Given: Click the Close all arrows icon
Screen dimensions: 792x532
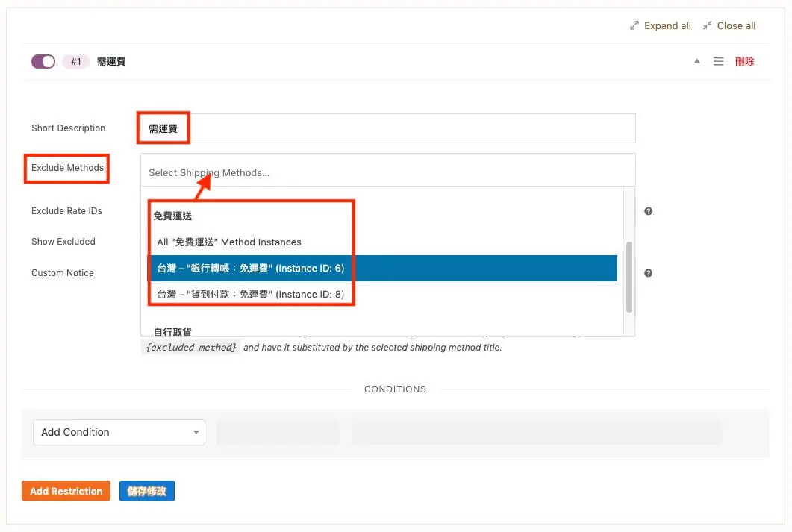Looking at the screenshot, I should 707,25.
